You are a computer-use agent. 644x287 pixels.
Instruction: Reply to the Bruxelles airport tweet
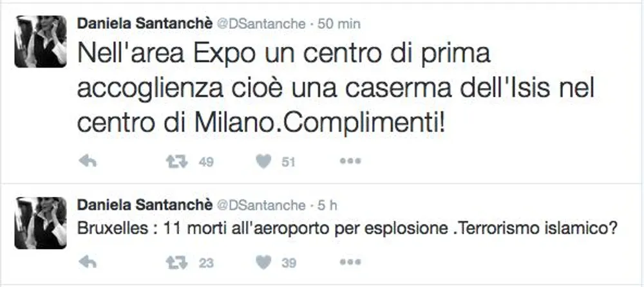(88, 262)
